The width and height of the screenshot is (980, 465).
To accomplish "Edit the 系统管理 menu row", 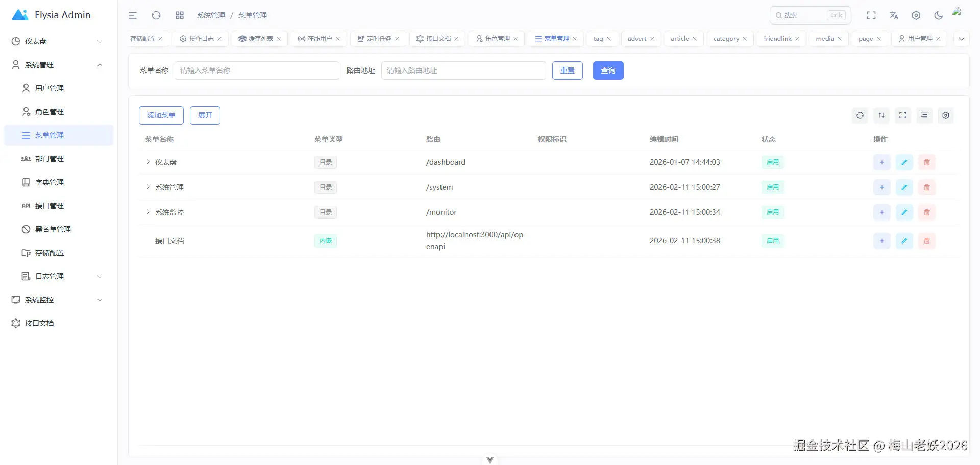I will click(x=904, y=187).
